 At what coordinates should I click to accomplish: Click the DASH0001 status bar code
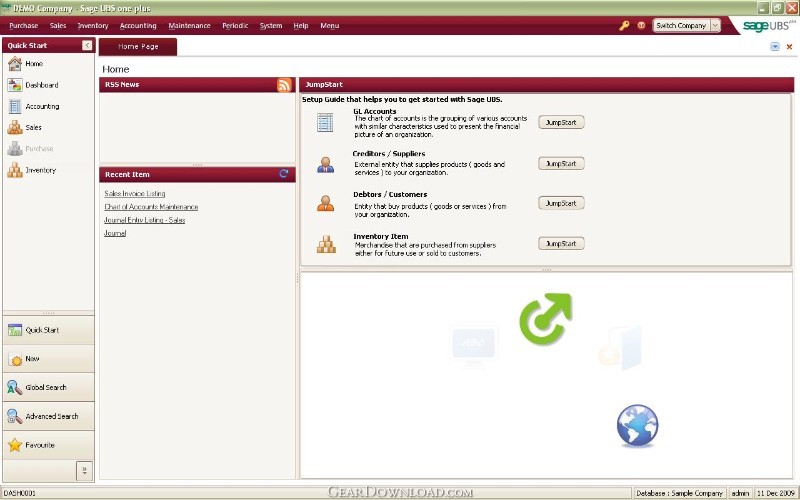[x=19, y=493]
